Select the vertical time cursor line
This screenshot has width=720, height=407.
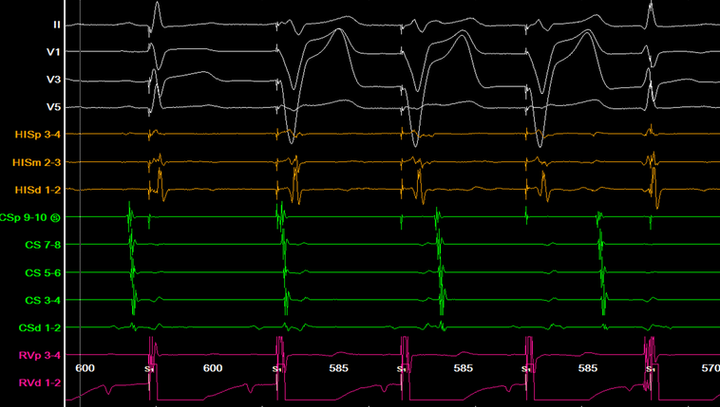pos(80,204)
